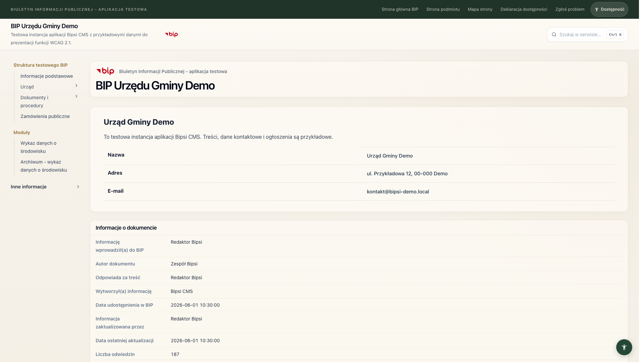Screen dimensions: 644x362
Task: Click the small red bip logo in header
Action: [x=171, y=34]
